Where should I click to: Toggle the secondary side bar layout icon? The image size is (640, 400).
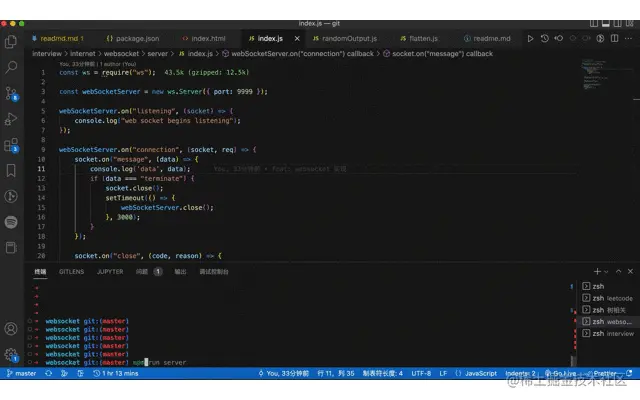(618, 24)
